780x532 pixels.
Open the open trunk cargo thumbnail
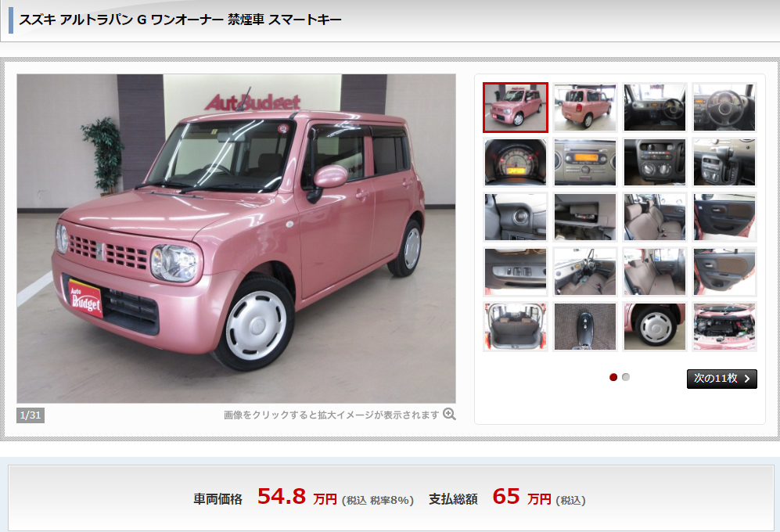pyautogui.click(x=516, y=326)
